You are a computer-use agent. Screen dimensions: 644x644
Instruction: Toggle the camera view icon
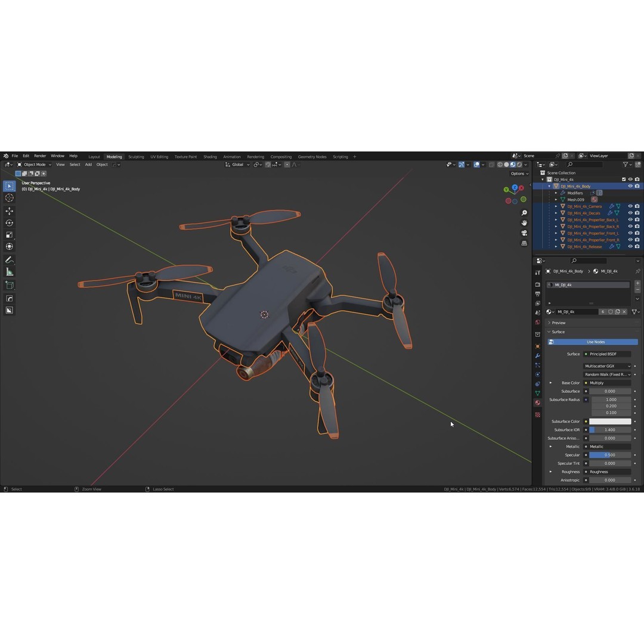pyautogui.click(x=524, y=233)
